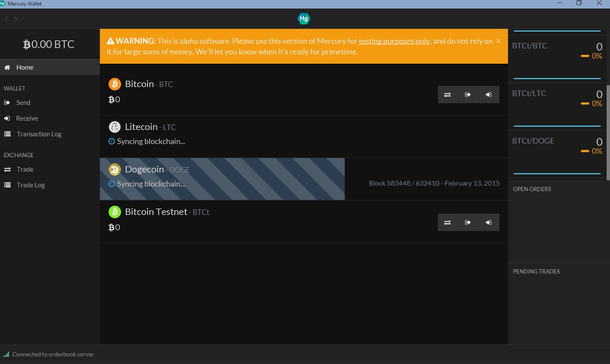Open the Trade Log page
The width and height of the screenshot is (610, 364).
pyautogui.click(x=31, y=185)
